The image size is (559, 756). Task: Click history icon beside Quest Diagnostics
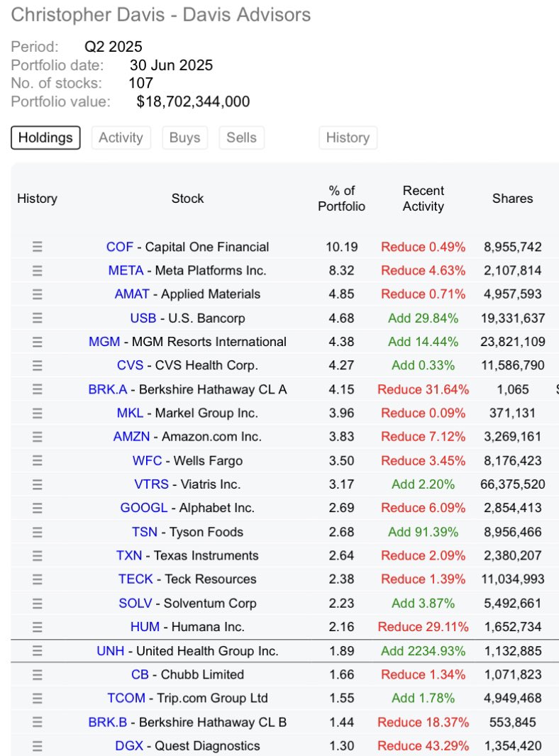[37, 745]
